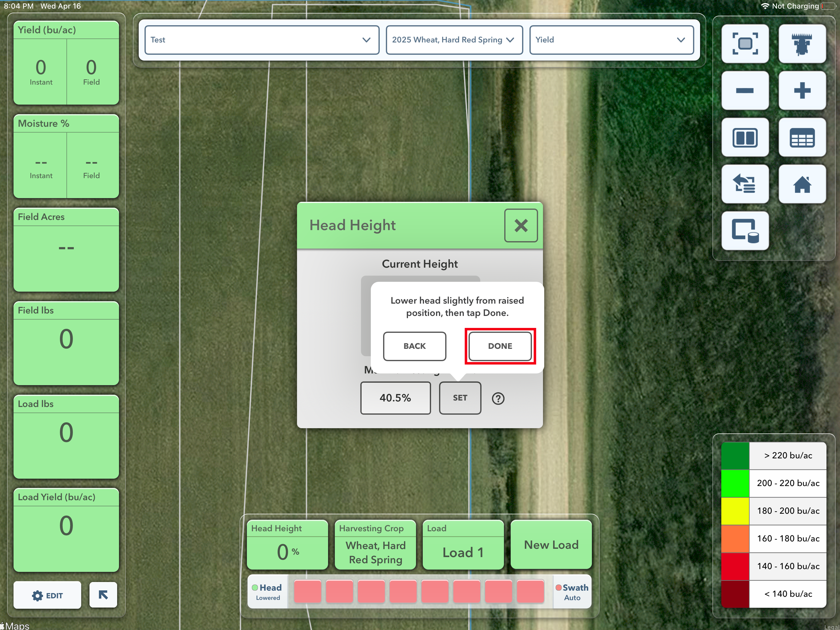Tap the Yield (bu/ac) data tile
840x630 pixels.
66,63
